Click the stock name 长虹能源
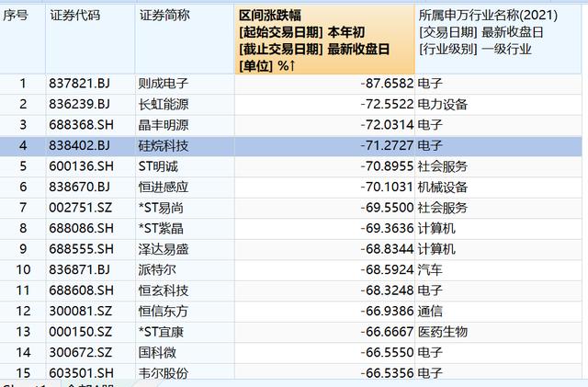The height and width of the screenshot is (387, 588). (x=164, y=104)
